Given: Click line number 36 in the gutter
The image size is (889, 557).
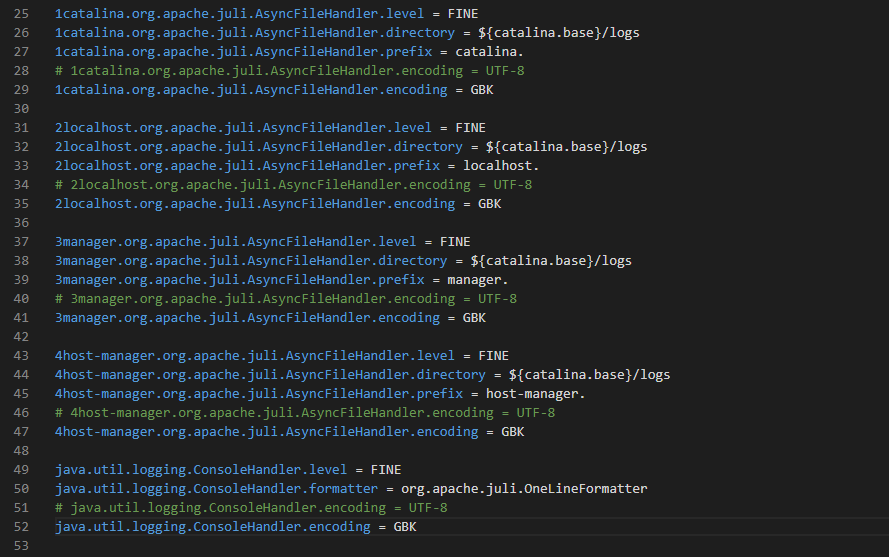Looking at the screenshot, I should [x=21, y=223].
